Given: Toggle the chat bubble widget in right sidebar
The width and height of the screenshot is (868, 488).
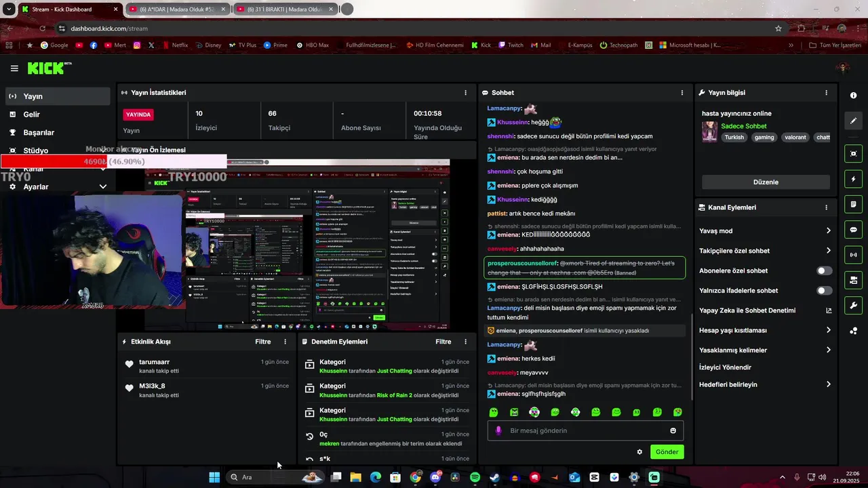Looking at the screenshot, I should [x=854, y=230].
